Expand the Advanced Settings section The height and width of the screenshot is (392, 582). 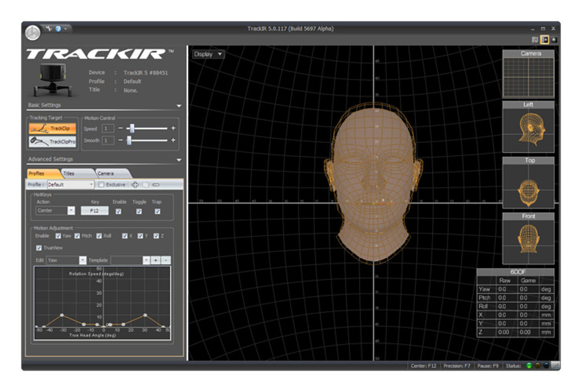coord(179,159)
